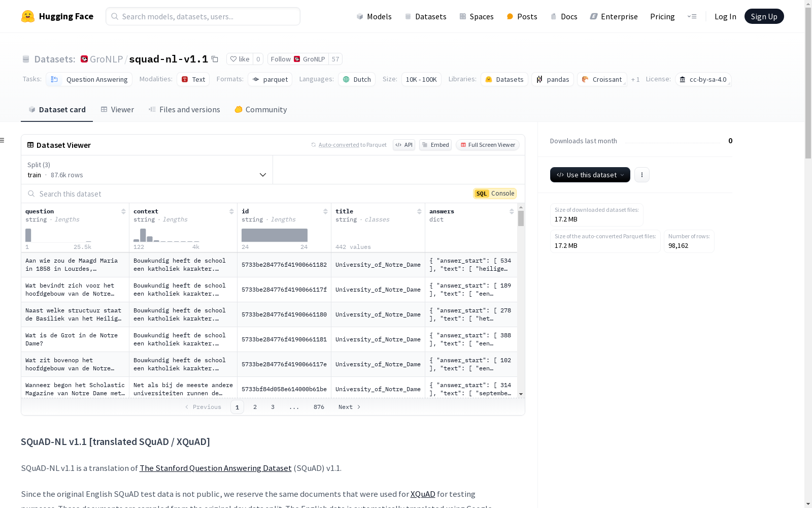Select the Datasets library tag
The height and width of the screenshot is (508, 812).
click(504, 79)
